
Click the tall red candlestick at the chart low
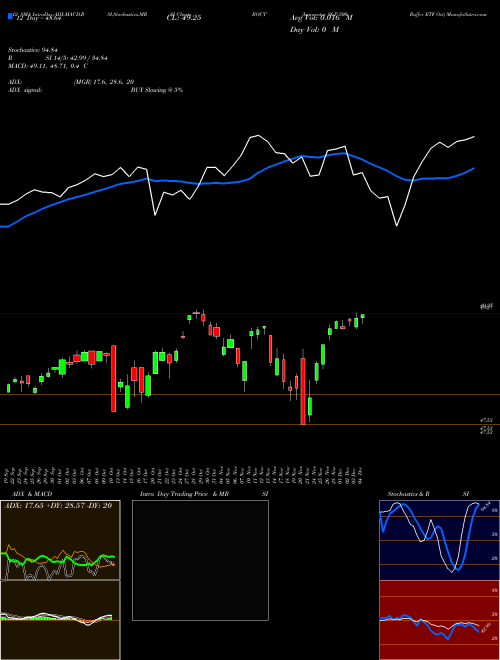pos(303,391)
